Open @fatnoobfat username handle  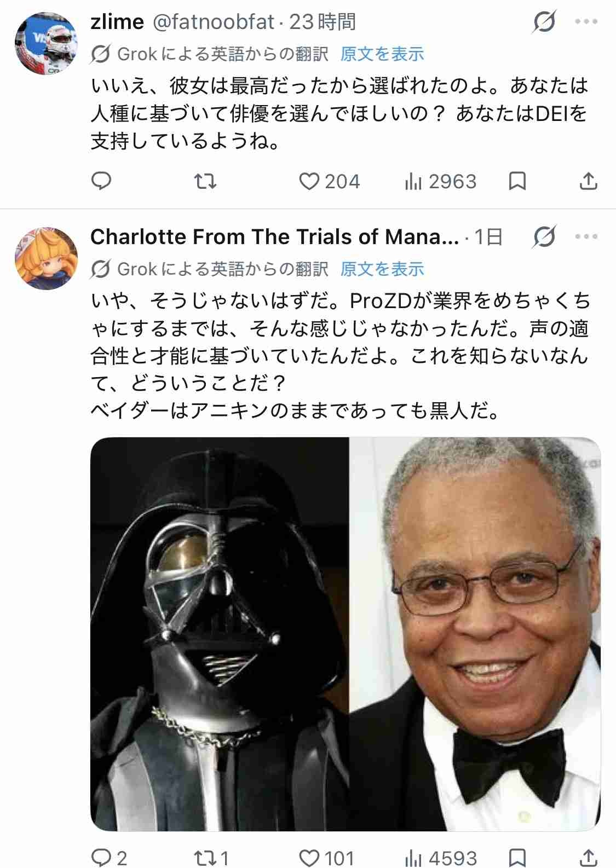point(212,22)
